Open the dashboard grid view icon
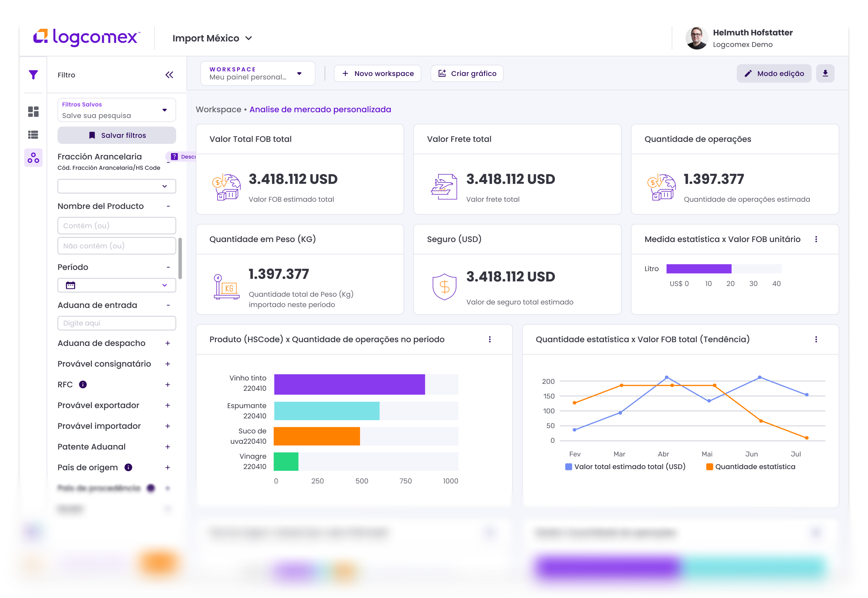This screenshot has height=598, width=868. point(33,111)
